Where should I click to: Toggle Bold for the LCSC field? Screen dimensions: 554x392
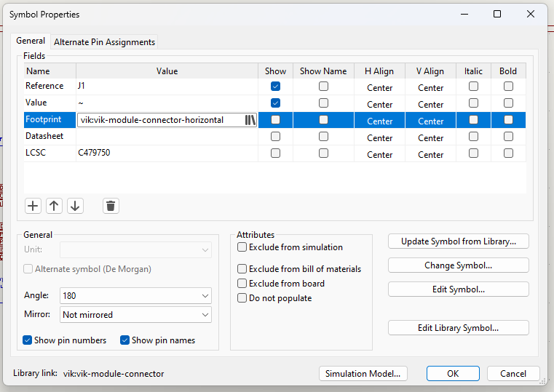[508, 153]
